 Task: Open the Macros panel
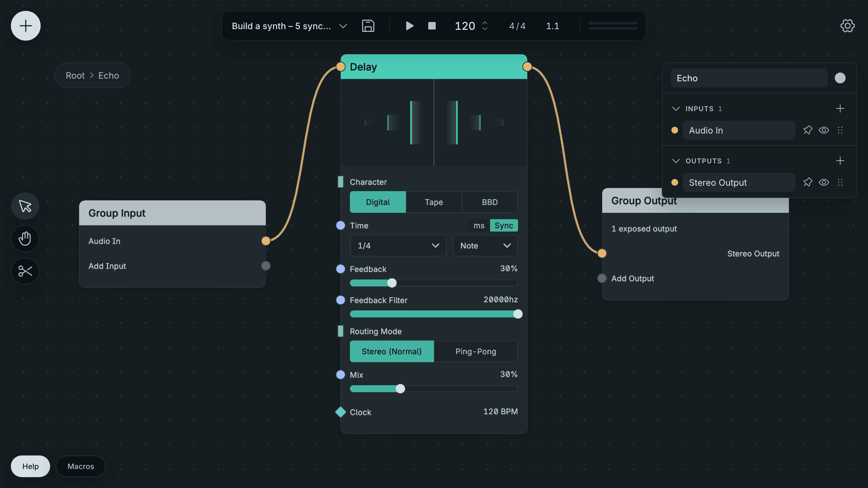(x=81, y=466)
